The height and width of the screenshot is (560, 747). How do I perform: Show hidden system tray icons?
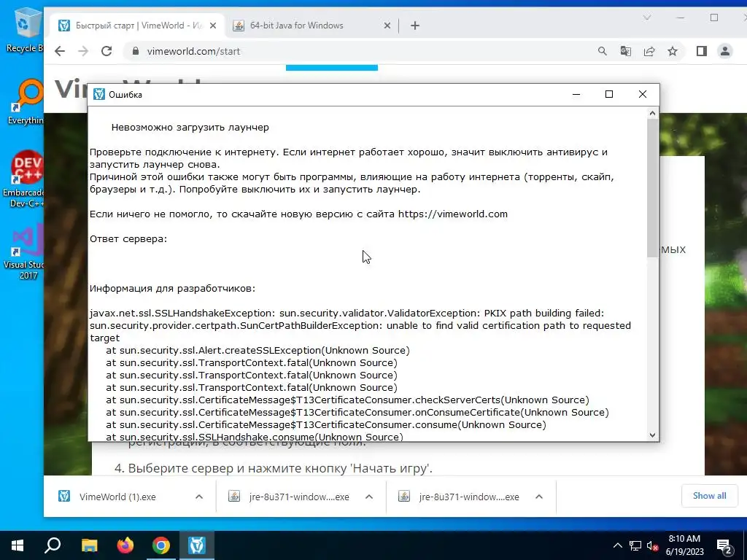point(617,545)
